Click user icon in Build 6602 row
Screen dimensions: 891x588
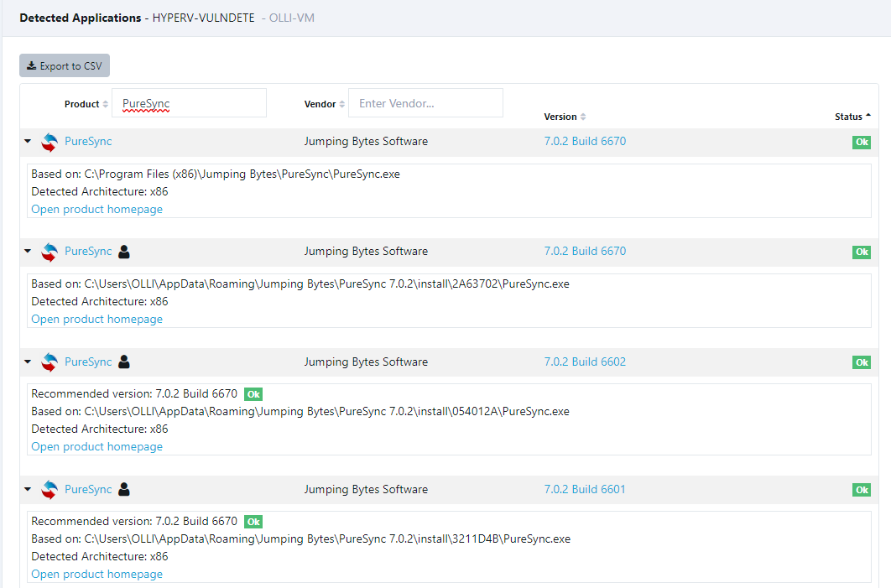[x=124, y=362]
